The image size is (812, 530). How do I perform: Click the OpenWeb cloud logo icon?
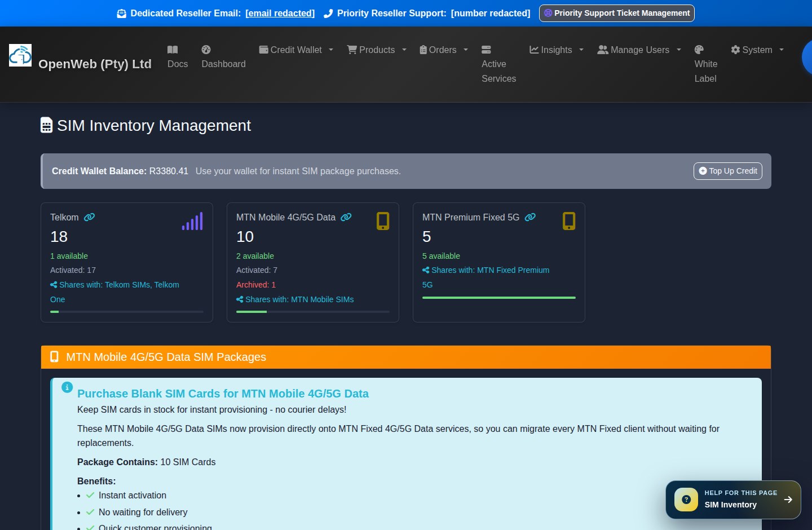pos(20,55)
